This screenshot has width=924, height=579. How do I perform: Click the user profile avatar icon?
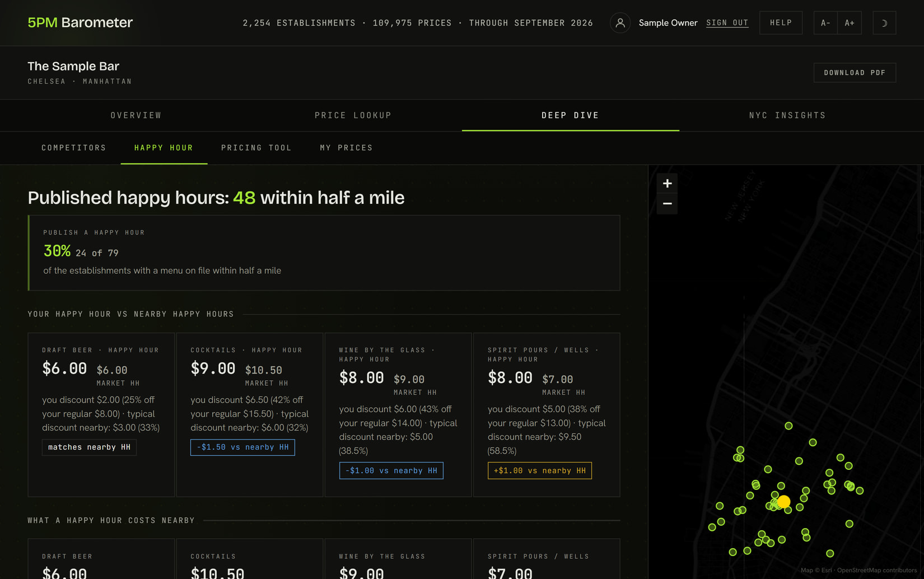tap(620, 23)
